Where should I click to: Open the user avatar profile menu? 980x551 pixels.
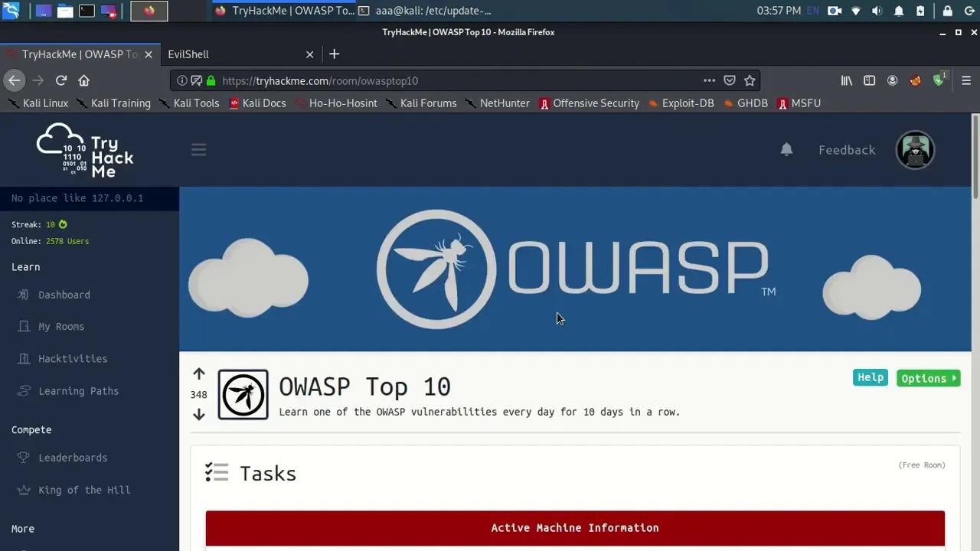(x=915, y=150)
